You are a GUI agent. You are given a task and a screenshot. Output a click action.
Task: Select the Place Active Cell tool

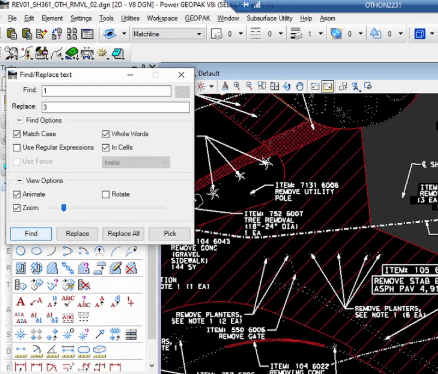(x=21, y=334)
